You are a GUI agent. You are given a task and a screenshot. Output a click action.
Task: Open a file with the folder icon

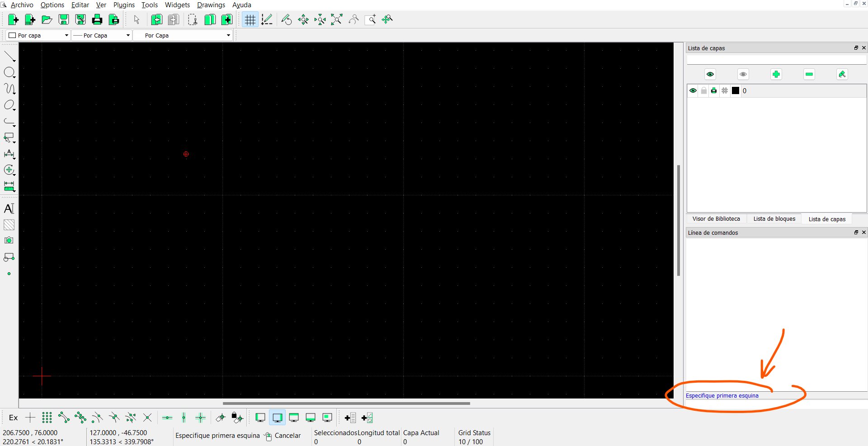click(x=47, y=19)
